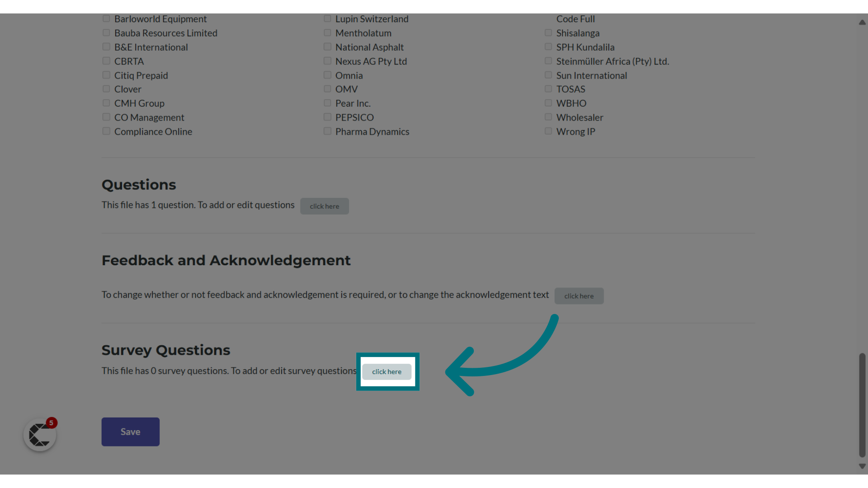Enable the PEPSICO company checkbox

[x=327, y=117]
